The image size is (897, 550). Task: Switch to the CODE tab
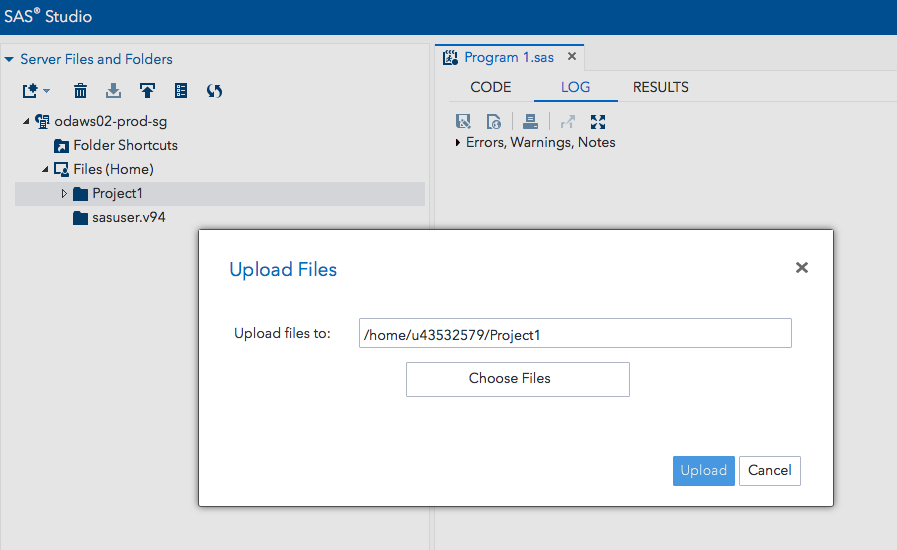tap(490, 87)
